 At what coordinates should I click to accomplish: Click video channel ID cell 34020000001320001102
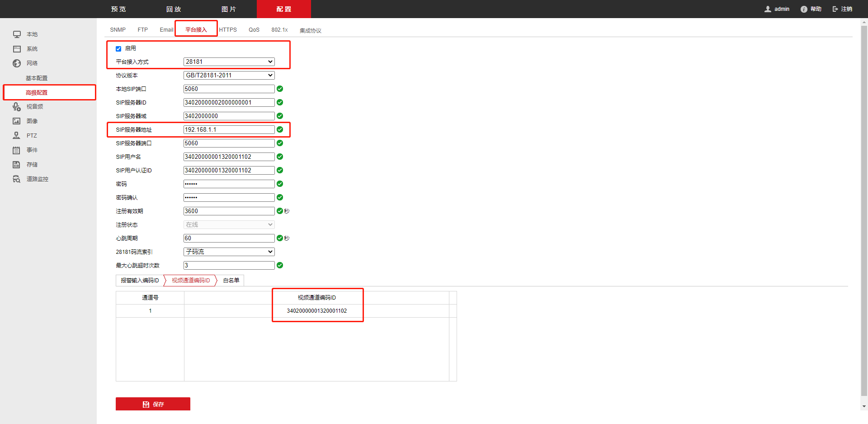317,311
